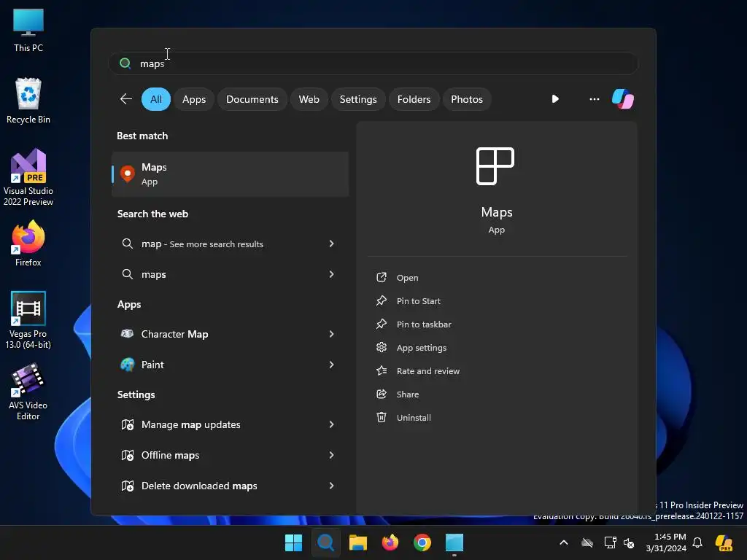Open Visual Studio 2022 Preview desktop shortcut
Viewport: 747px width, 560px height.
28,178
